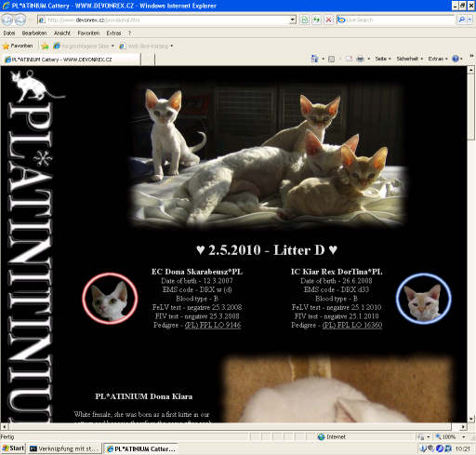This screenshot has width=476, height=455.
Task: Click 'Fertig' status bar text
Action: tap(7, 436)
